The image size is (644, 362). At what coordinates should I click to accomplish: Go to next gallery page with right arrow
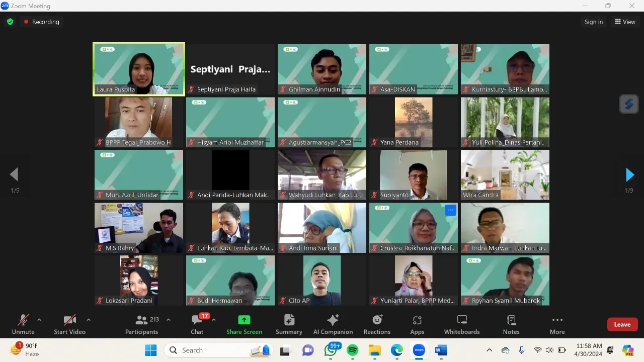point(629,174)
